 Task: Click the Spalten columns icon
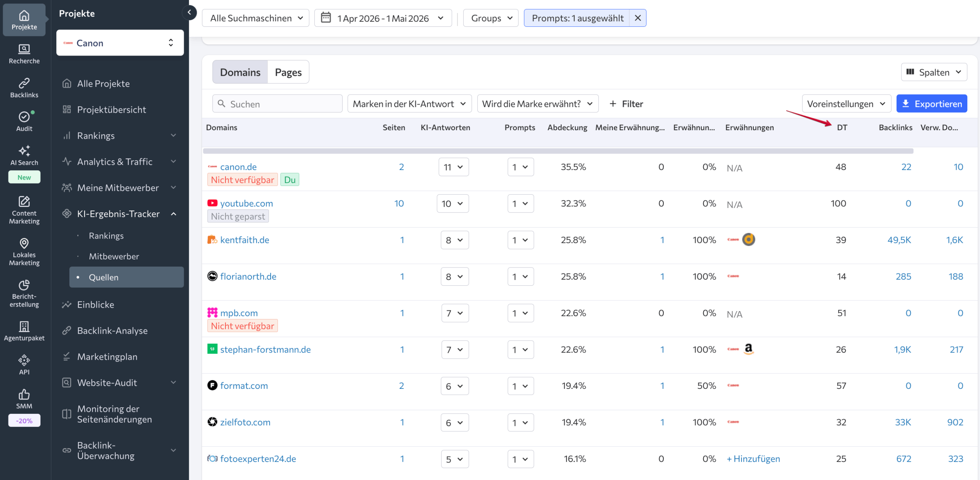click(x=910, y=72)
